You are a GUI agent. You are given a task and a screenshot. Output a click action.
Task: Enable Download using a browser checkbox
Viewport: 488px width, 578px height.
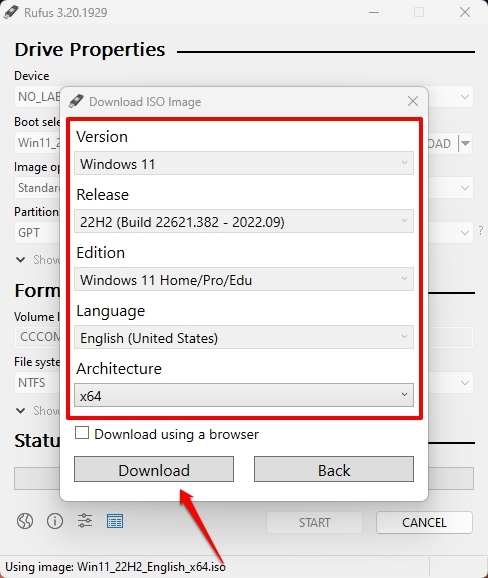pyautogui.click(x=82, y=433)
